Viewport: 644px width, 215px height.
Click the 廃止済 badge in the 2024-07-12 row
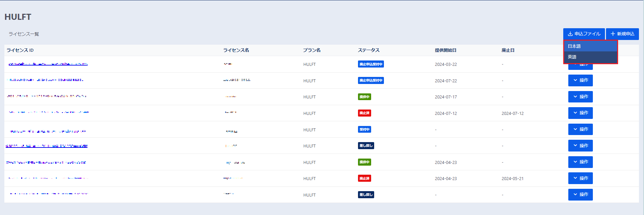pos(364,113)
